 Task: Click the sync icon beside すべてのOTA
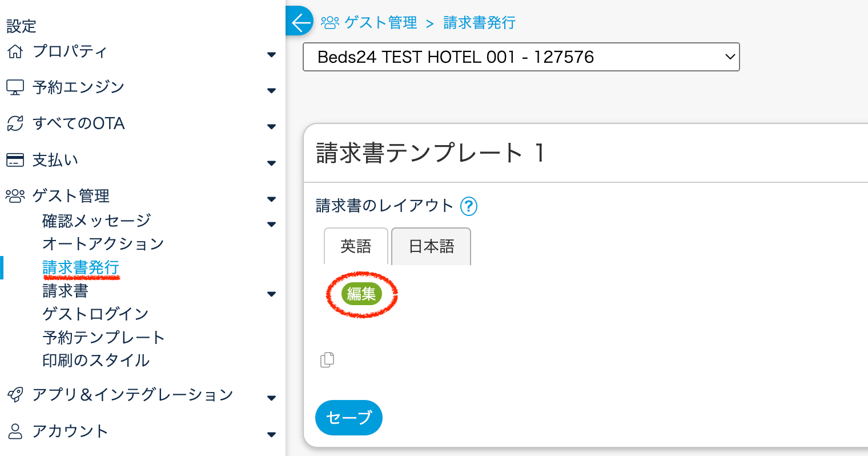point(15,123)
